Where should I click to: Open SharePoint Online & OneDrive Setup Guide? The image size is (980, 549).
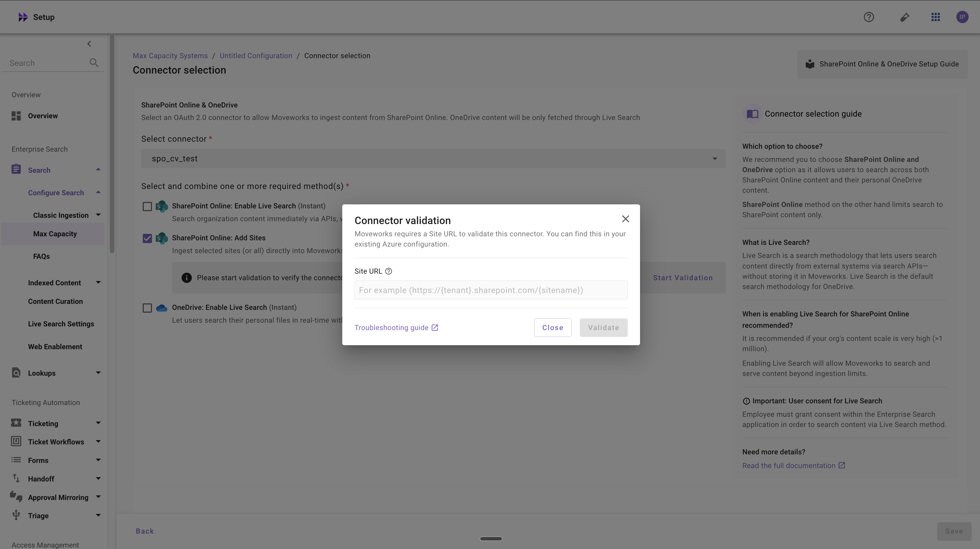click(x=882, y=64)
